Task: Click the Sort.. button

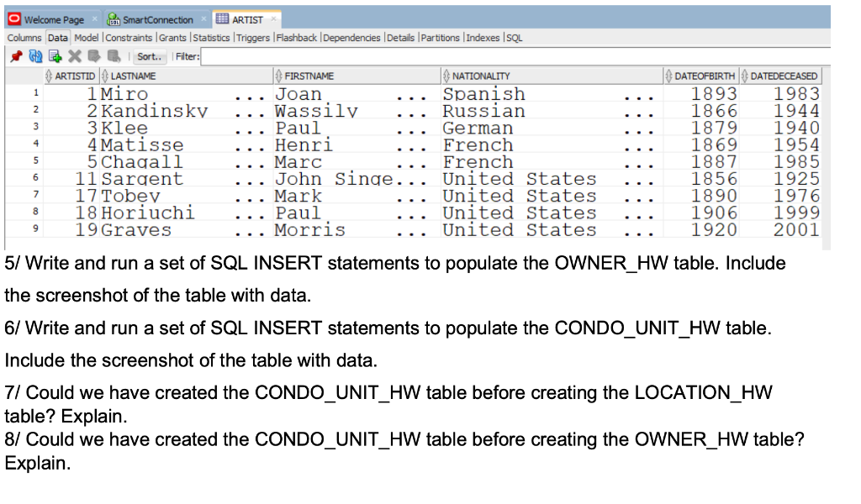Action: pyautogui.click(x=150, y=56)
